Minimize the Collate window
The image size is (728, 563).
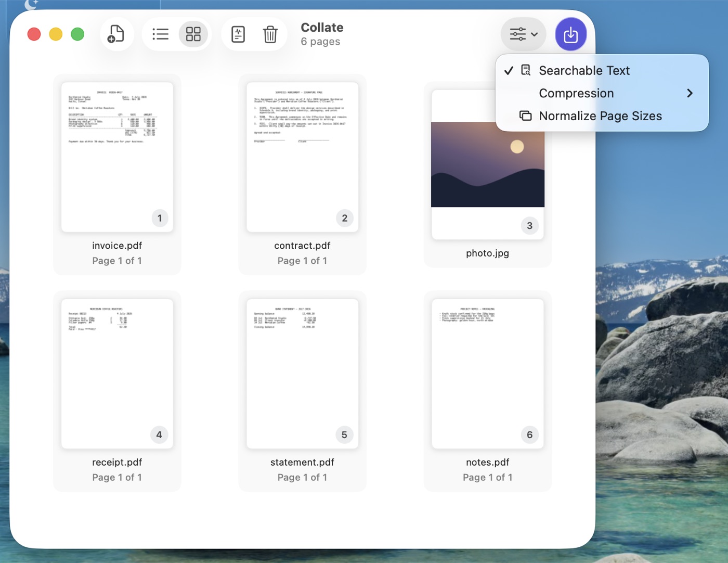point(56,34)
